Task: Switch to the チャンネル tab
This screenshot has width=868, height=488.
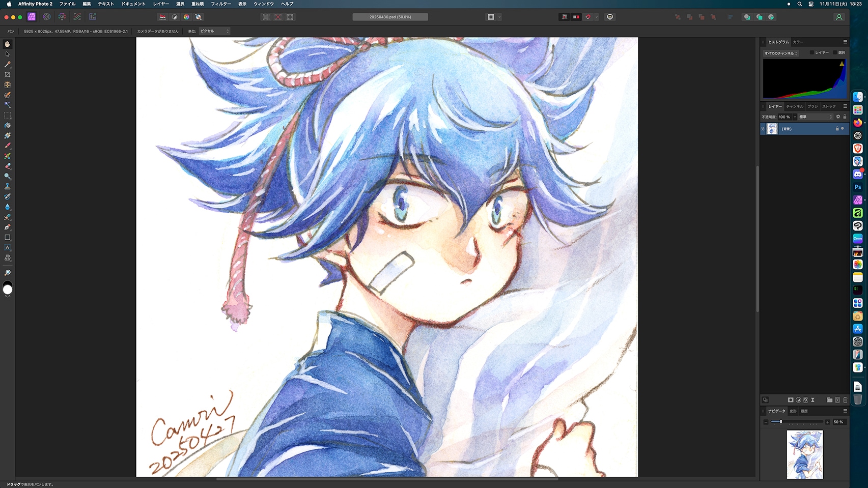Action: click(794, 106)
